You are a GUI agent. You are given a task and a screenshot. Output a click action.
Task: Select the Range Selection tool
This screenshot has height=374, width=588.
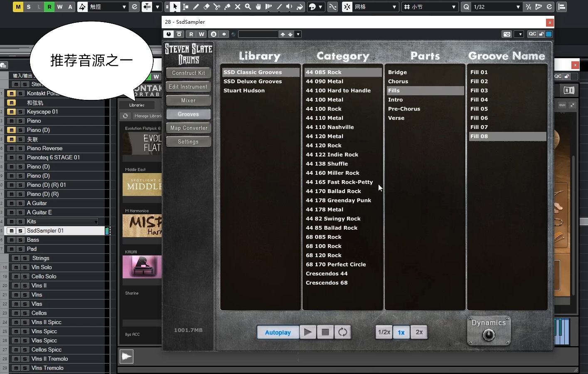185,7
